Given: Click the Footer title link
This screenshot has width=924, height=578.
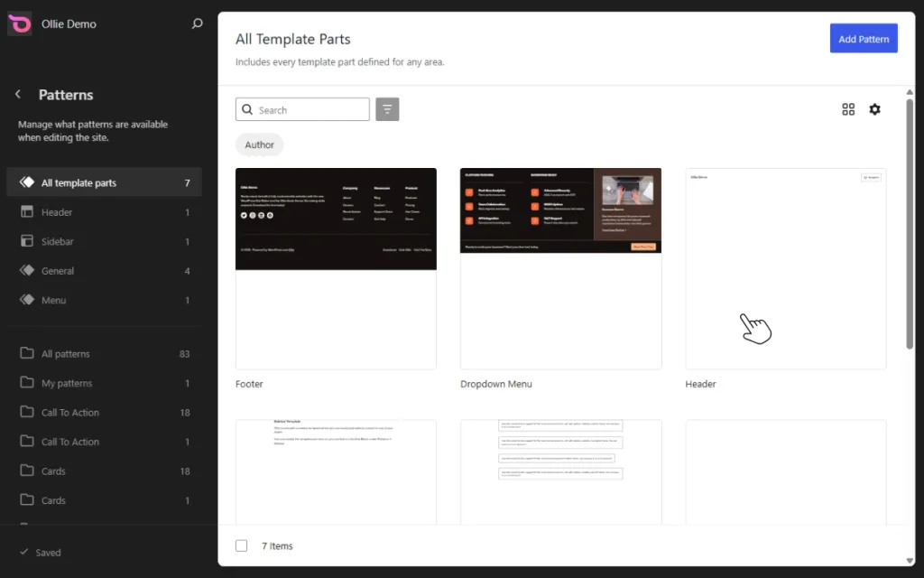Looking at the screenshot, I should (249, 383).
